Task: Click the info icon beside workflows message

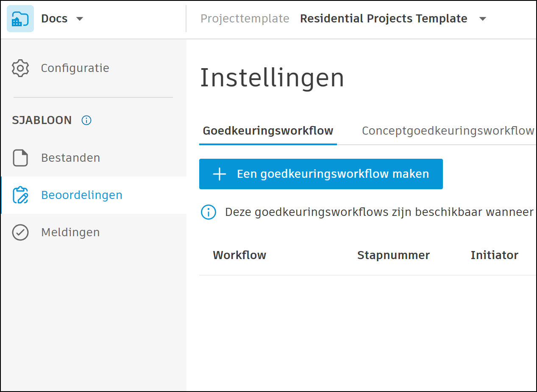Action: pos(209,212)
